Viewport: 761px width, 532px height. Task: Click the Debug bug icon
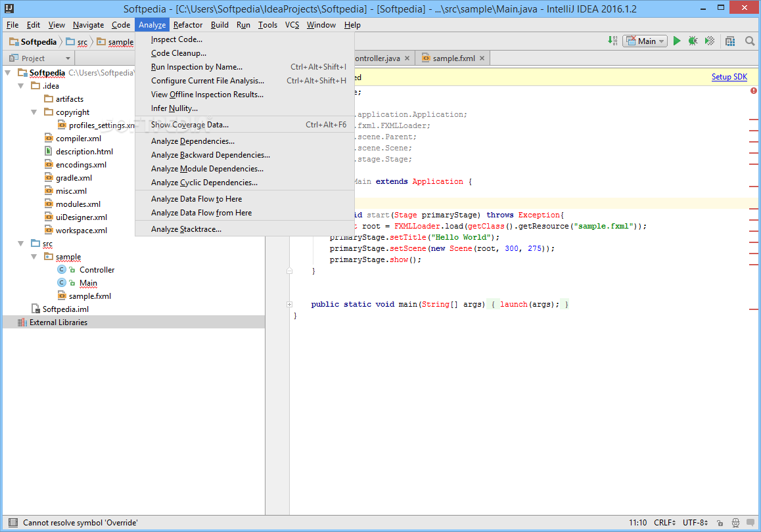[x=693, y=41]
